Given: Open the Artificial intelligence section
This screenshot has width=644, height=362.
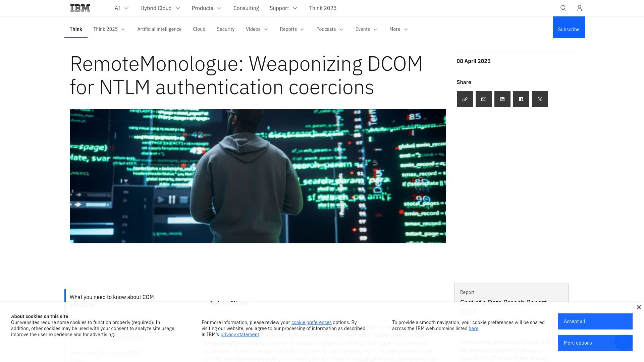Looking at the screenshot, I should click(159, 29).
